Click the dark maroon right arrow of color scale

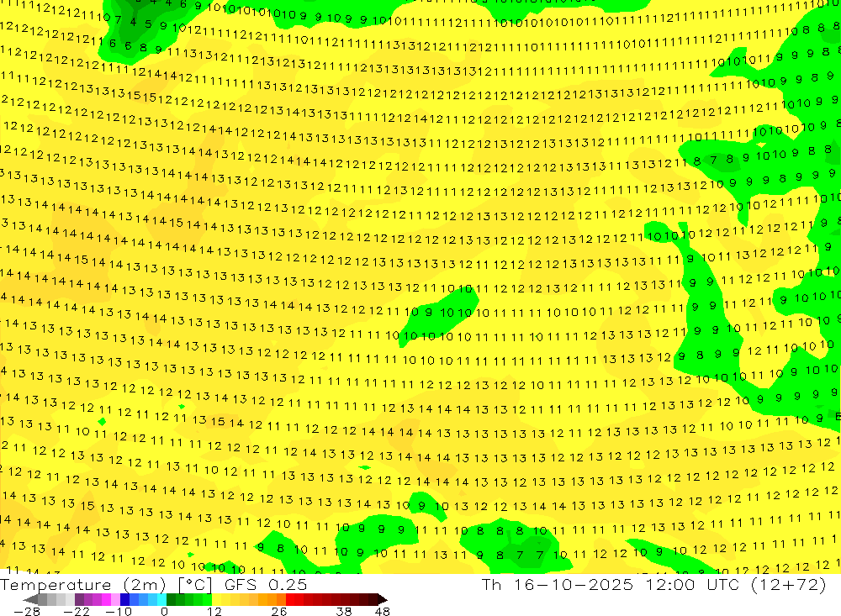pos(383,599)
